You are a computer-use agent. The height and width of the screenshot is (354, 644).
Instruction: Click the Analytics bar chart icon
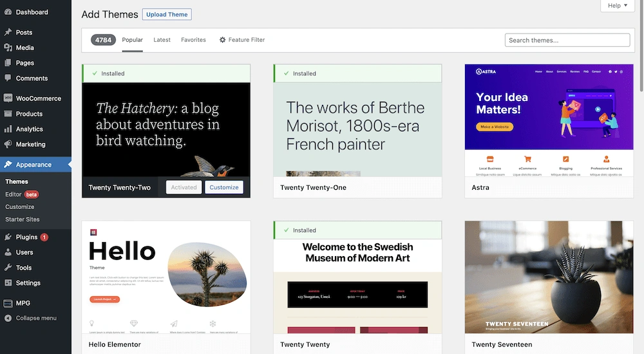tap(8, 129)
